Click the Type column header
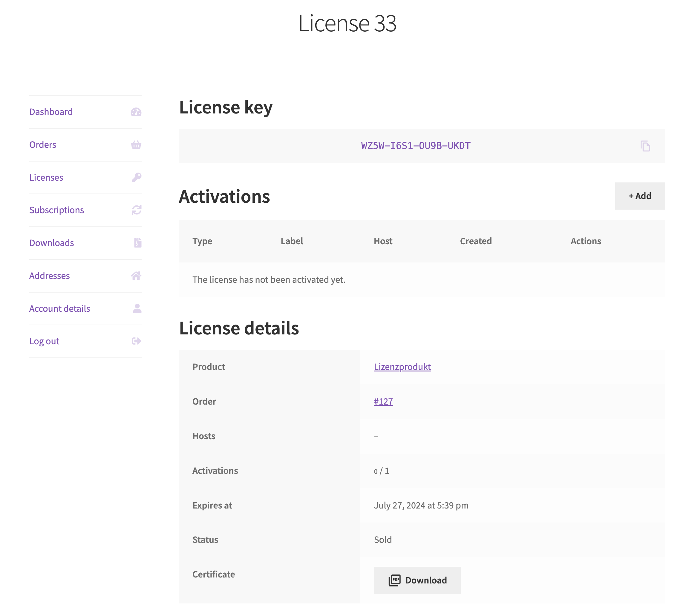 pyautogui.click(x=202, y=241)
